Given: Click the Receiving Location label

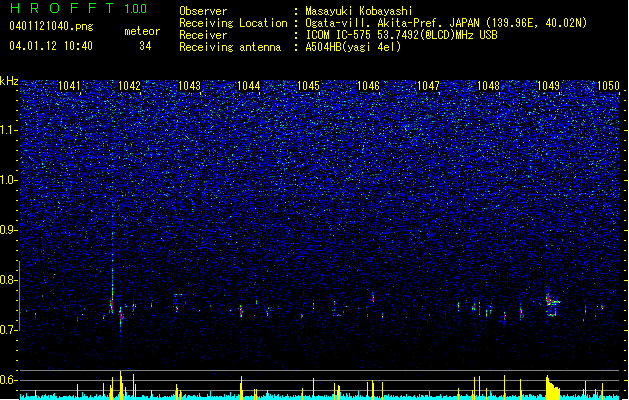Looking at the screenshot, I should 233,23.
